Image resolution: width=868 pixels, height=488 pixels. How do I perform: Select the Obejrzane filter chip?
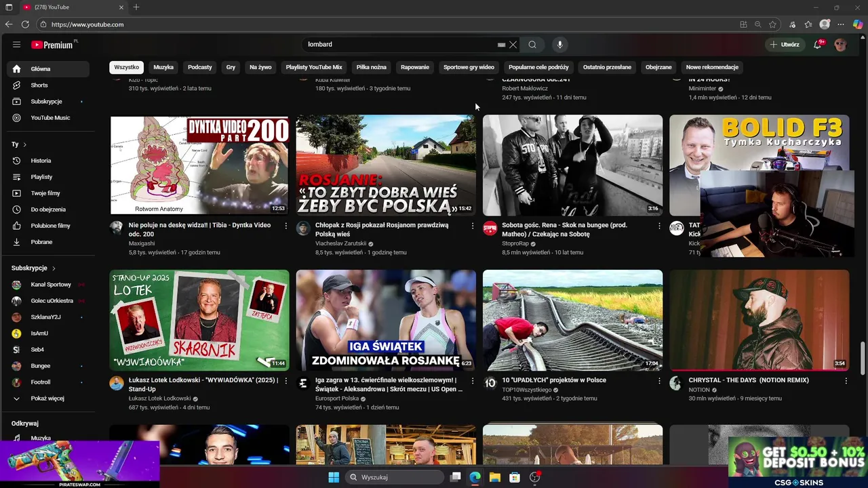tap(658, 67)
